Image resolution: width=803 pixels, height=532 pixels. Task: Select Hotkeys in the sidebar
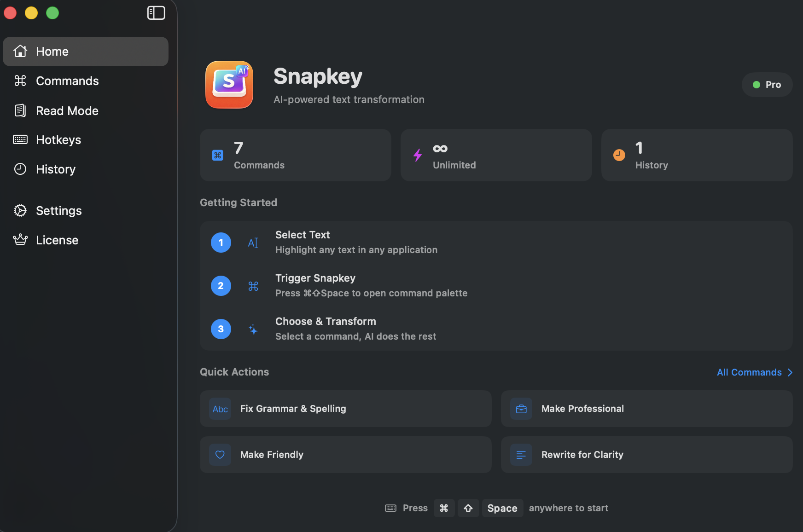pyautogui.click(x=86, y=140)
